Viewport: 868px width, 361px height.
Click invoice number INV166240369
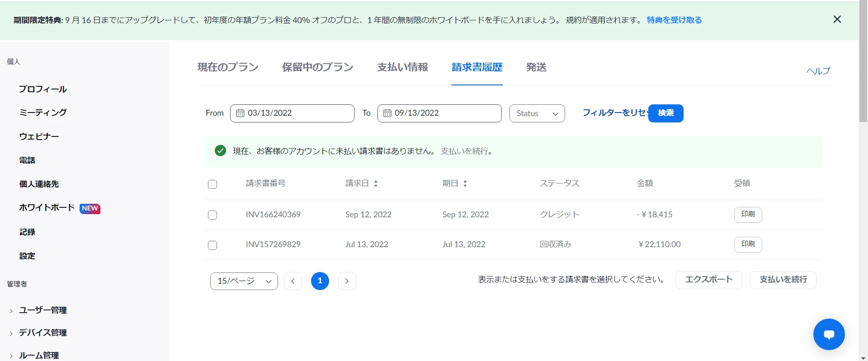pos(273,215)
